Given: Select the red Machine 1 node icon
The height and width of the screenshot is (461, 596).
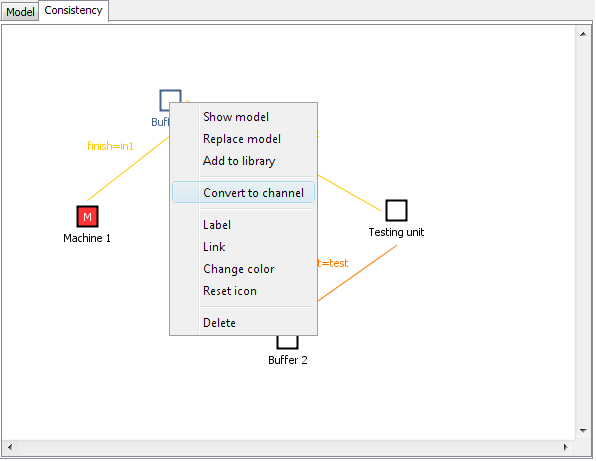Looking at the screenshot, I should click(x=87, y=217).
